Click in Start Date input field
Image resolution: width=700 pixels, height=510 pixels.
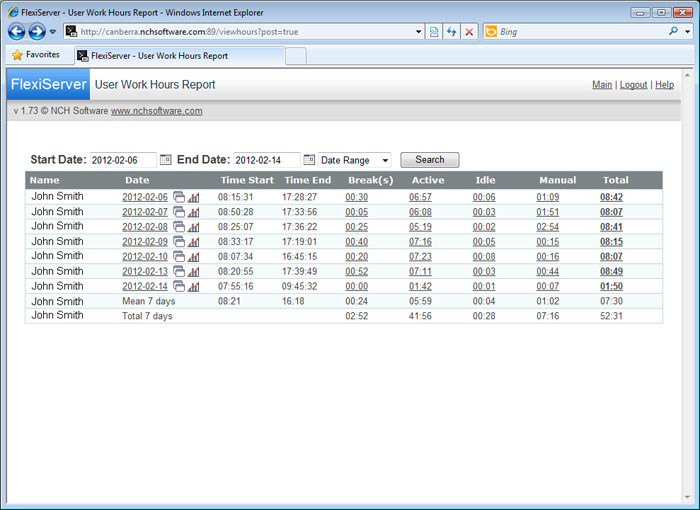click(x=123, y=160)
